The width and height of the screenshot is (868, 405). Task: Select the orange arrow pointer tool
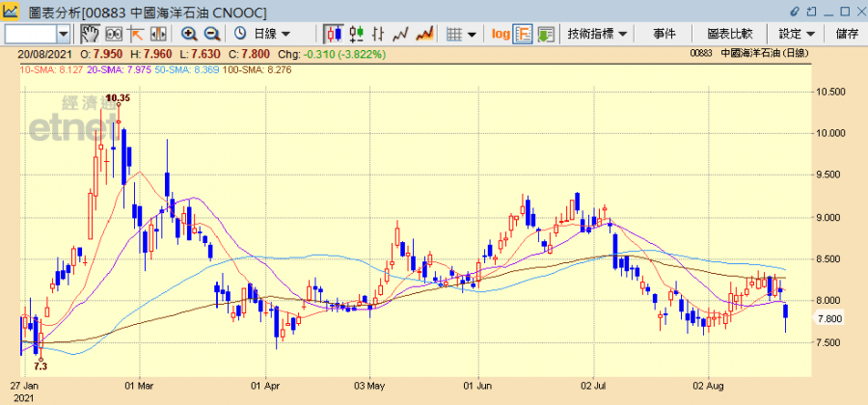(x=135, y=34)
